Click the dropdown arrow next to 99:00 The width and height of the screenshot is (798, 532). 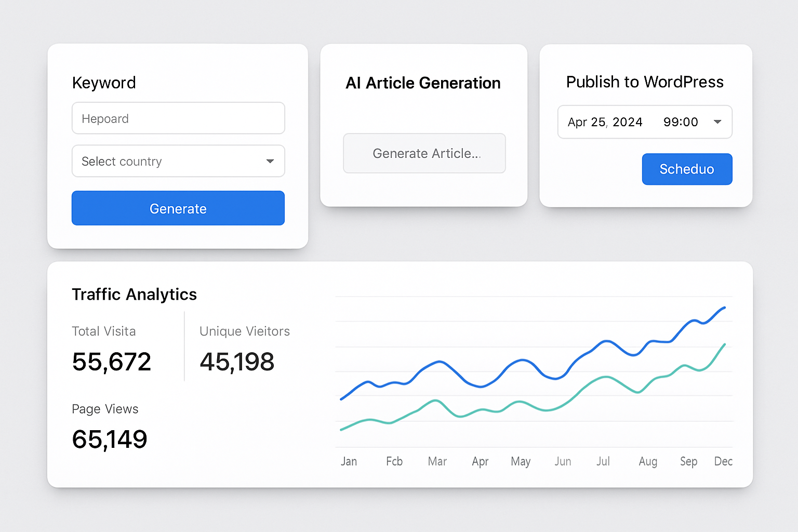point(717,122)
